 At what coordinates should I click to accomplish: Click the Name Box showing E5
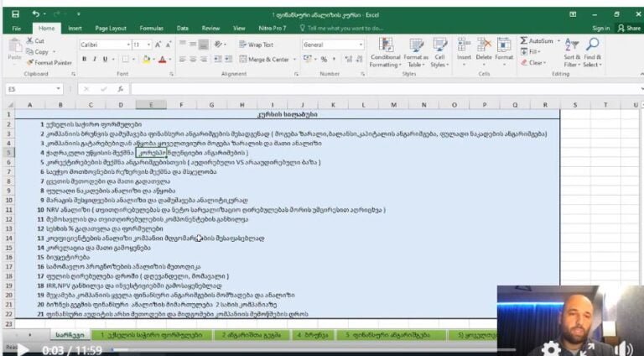(x=34, y=89)
